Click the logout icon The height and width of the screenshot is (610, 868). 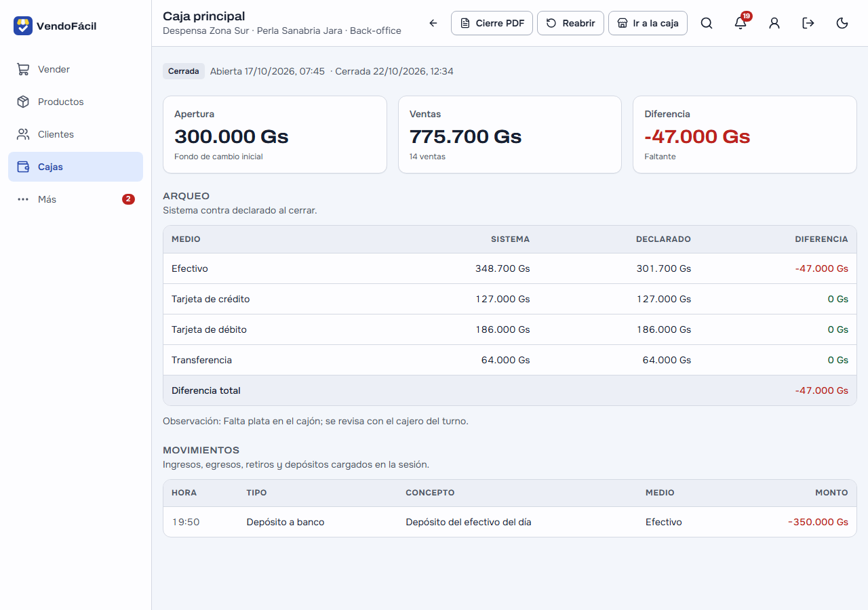pos(808,23)
